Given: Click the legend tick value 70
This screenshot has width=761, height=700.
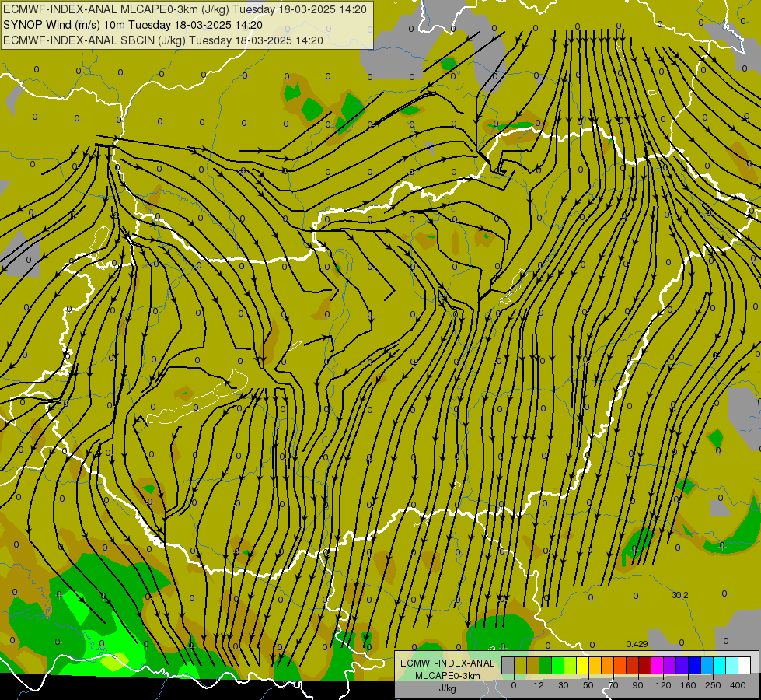Looking at the screenshot, I should coord(613,685).
